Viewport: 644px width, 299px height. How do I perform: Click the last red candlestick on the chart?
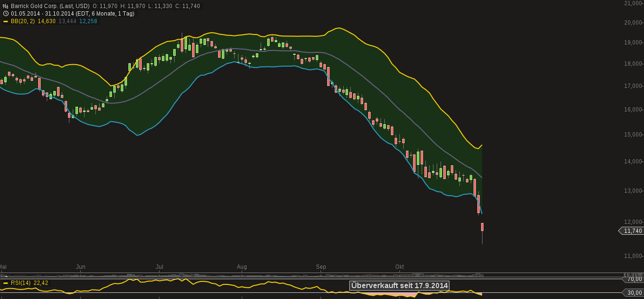482,228
